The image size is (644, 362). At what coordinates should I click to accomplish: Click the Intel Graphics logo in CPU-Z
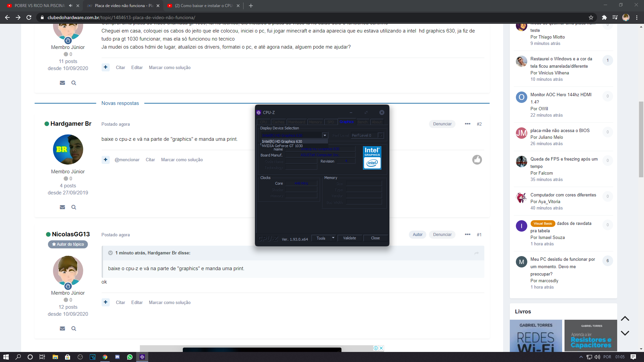(372, 158)
